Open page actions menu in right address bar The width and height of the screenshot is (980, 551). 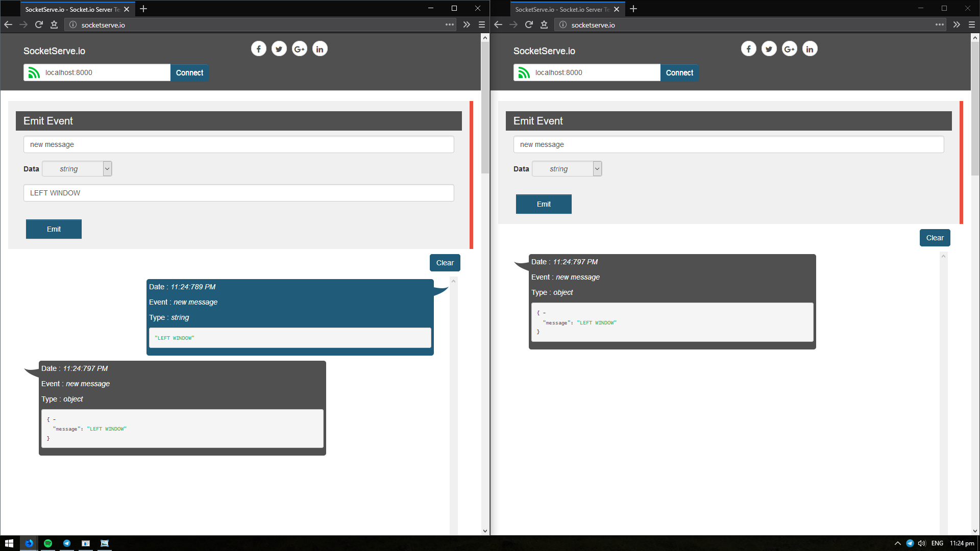(x=940, y=24)
